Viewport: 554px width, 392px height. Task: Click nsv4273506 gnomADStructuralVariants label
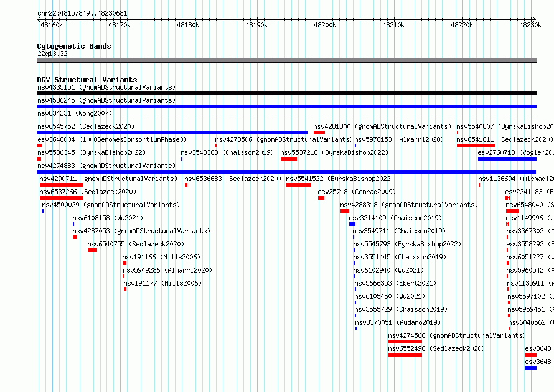pos(284,139)
